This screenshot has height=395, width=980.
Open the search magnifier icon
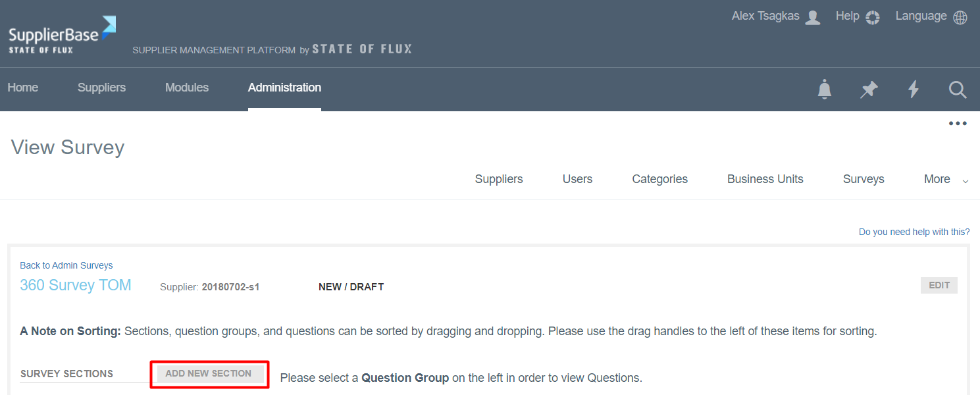(958, 89)
